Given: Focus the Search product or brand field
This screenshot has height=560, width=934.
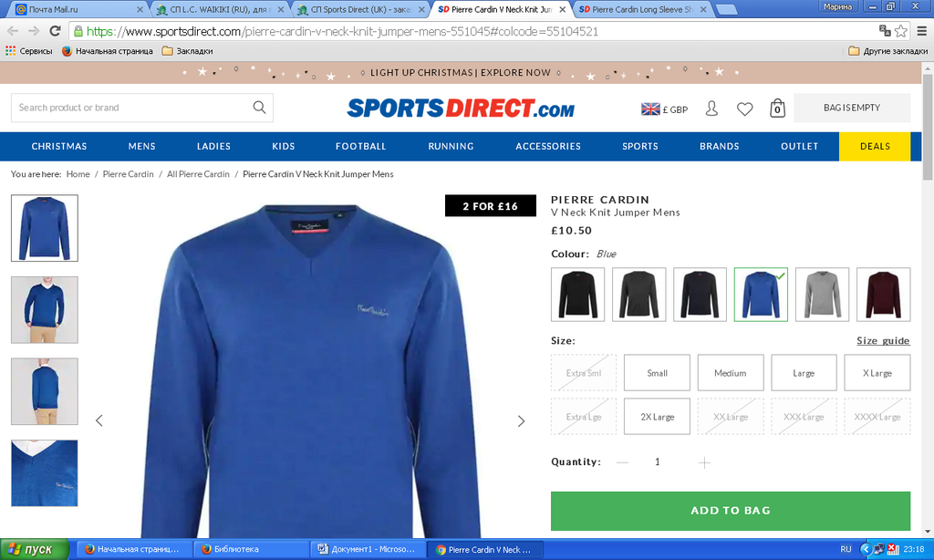Looking at the screenshot, I should [141, 108].
